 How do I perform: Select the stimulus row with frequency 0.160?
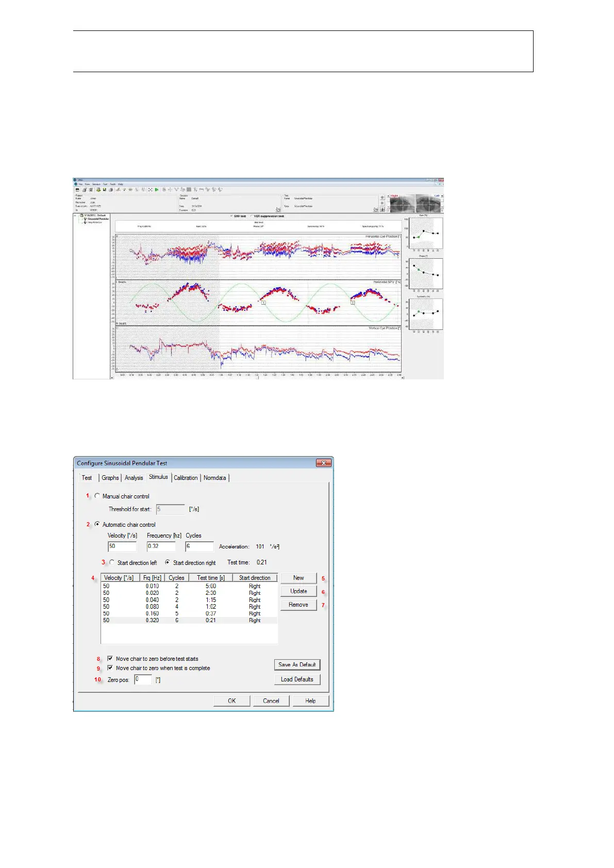click(189, 613)
